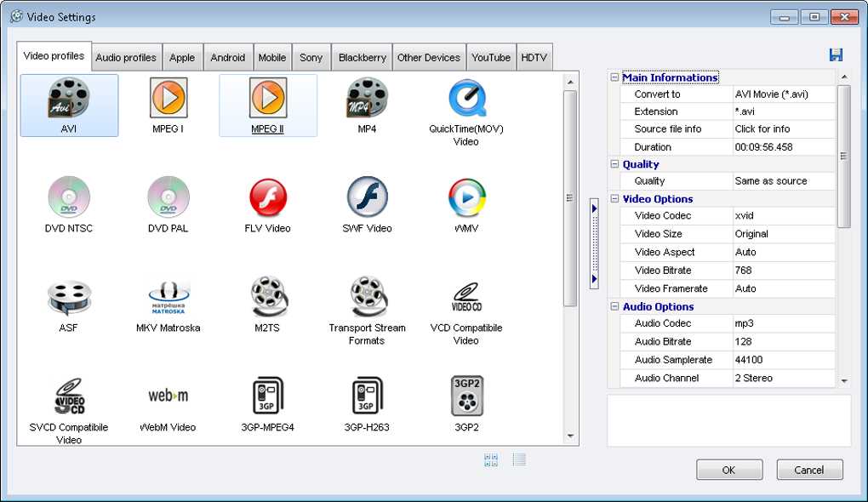868x502 pixels.
Task: Click the Video Bitrate value 768
Action: tap(784, 271)
